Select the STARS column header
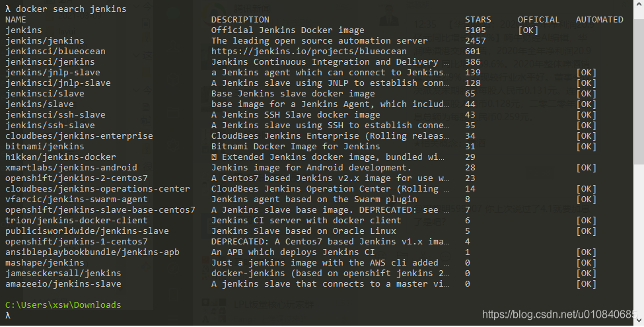Screen dimensions: 644x327 pyautogui.click(x=478, y=20)
